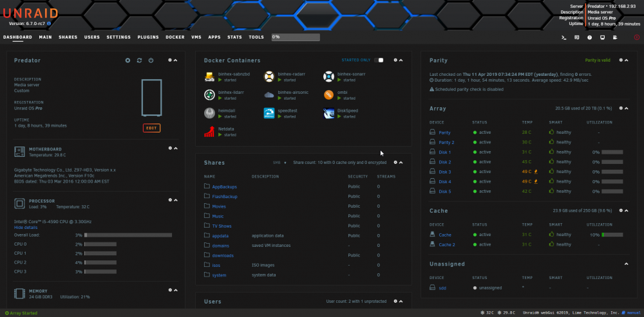The width and height of the screenshot is (644, 317).
Task: Open the SMB protocol dropdown in Shares
Action: point(279,163)
